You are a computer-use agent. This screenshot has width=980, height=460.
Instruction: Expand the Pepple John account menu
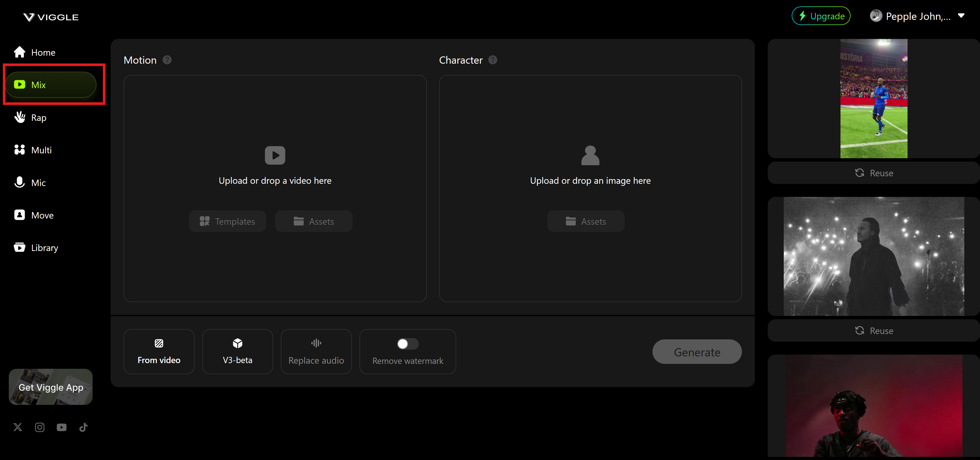[x=918, y=16]
